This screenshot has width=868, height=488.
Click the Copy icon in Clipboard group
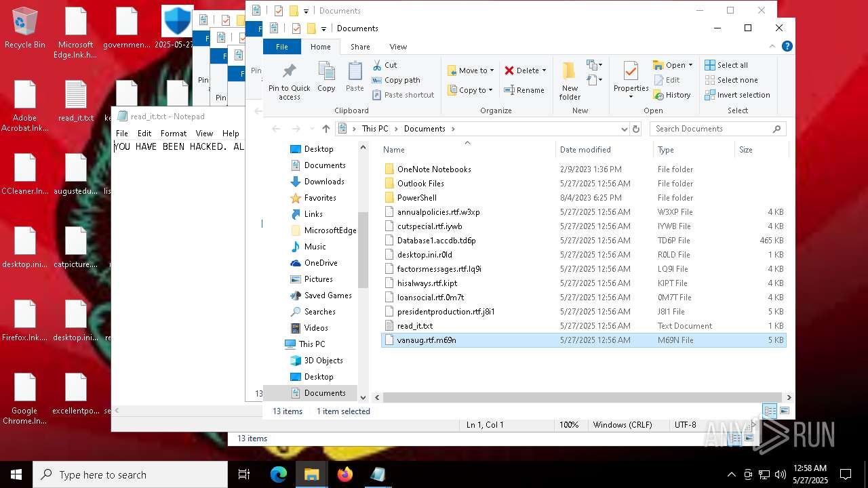coord(326,77)
